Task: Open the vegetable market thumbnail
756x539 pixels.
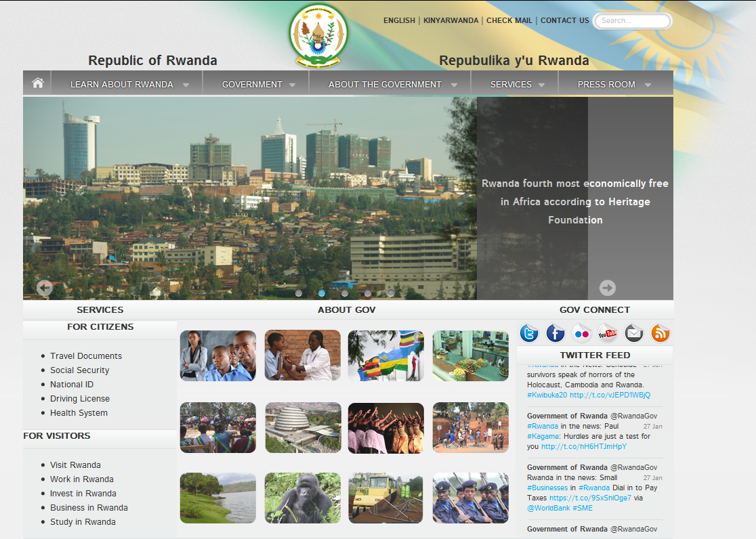Action: click(471, 355)
